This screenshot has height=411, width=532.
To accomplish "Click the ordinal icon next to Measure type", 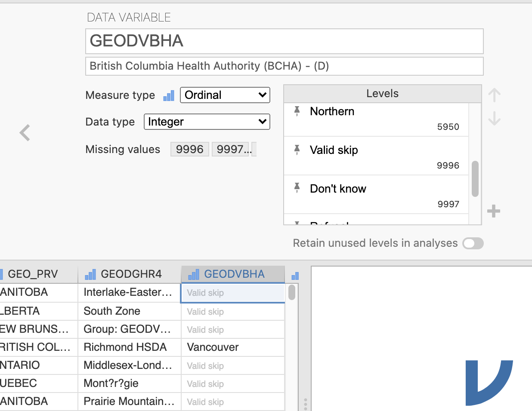I will [x=169, y=95].
